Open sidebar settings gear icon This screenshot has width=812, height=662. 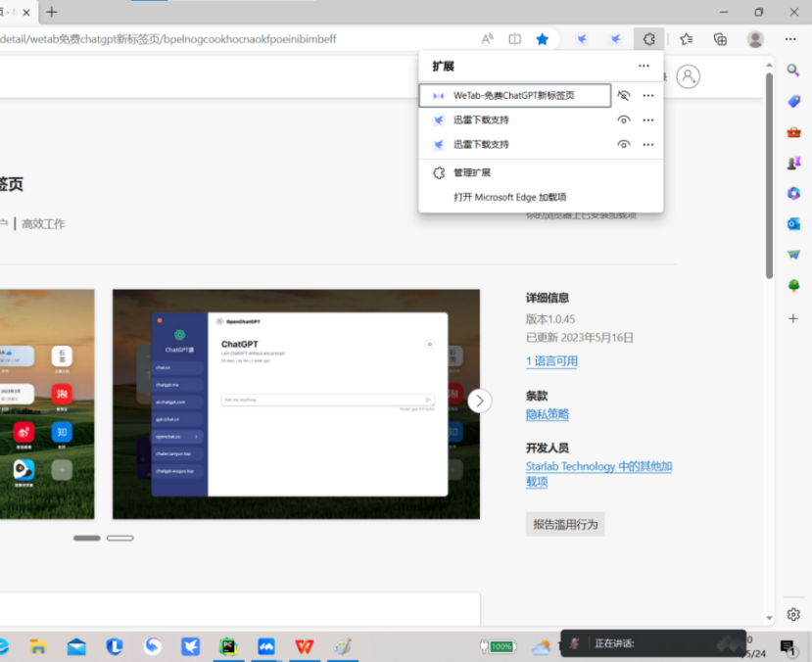click(x=793, y=614)
